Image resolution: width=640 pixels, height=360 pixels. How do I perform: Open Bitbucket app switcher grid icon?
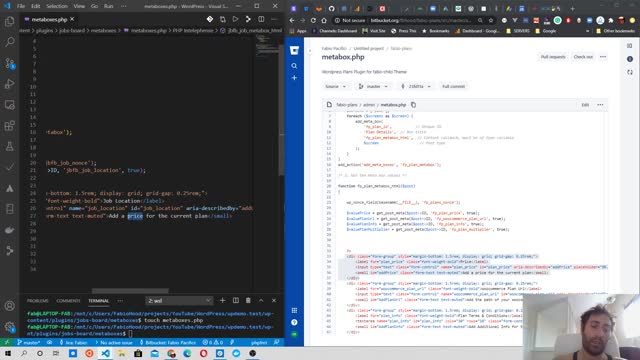coord(294,311)
